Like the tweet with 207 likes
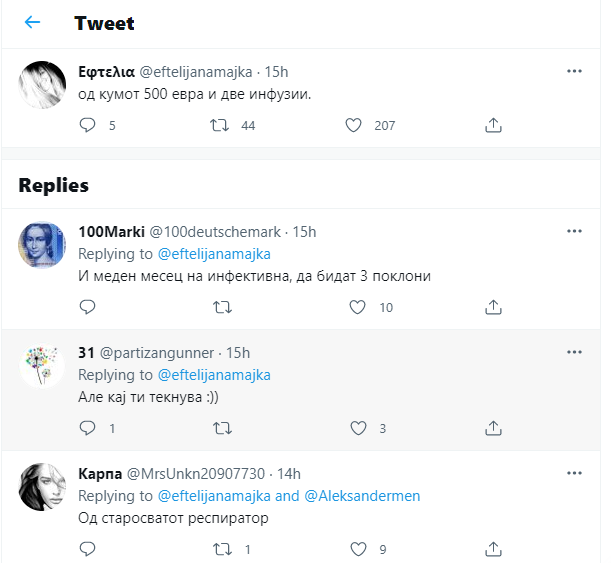This screenshot has width=611, height=564. coord(353,125)
